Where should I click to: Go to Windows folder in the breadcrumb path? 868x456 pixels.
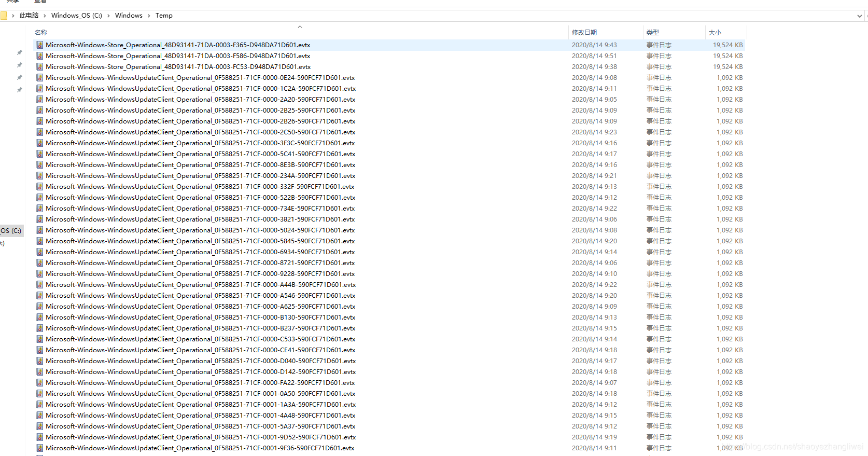tap(129, 16)
